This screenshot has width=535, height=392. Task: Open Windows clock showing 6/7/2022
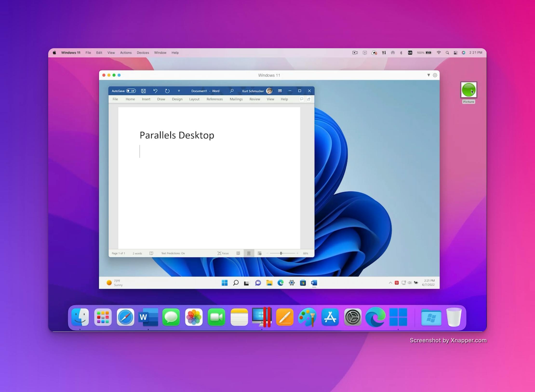click(428, 283)
